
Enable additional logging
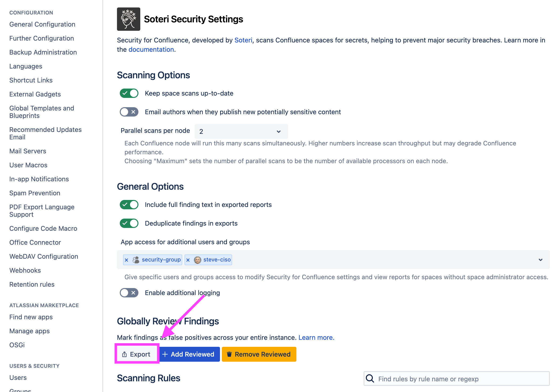tap(129, 293)
